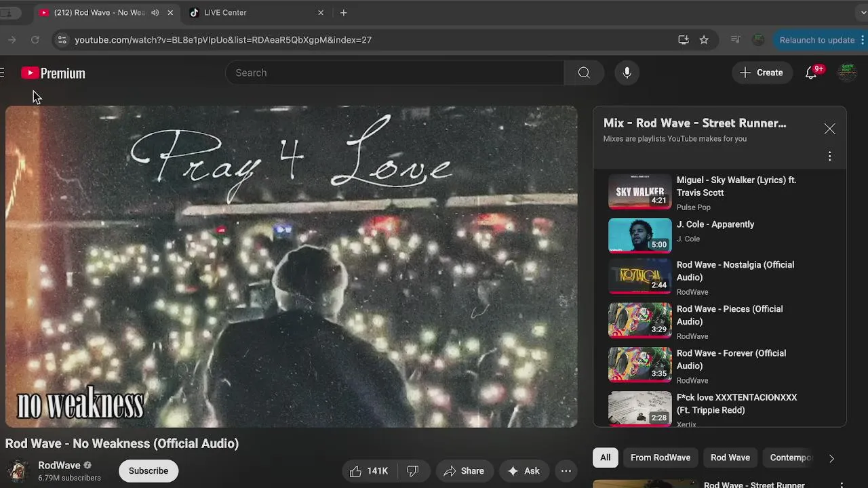868x488 pixels.
Task: Reload the page
Action: [x=35, y=40]
